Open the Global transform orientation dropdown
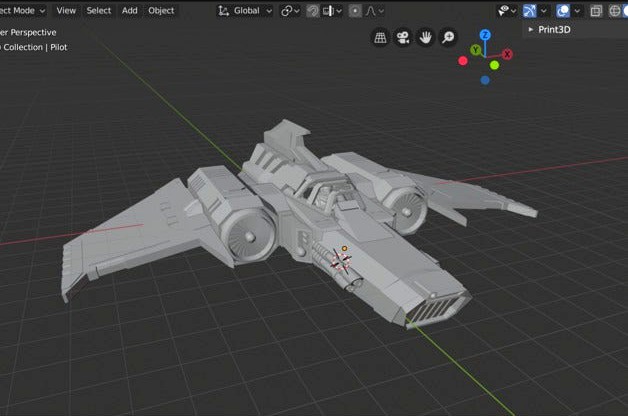628x416 pixels. (245, 11)
